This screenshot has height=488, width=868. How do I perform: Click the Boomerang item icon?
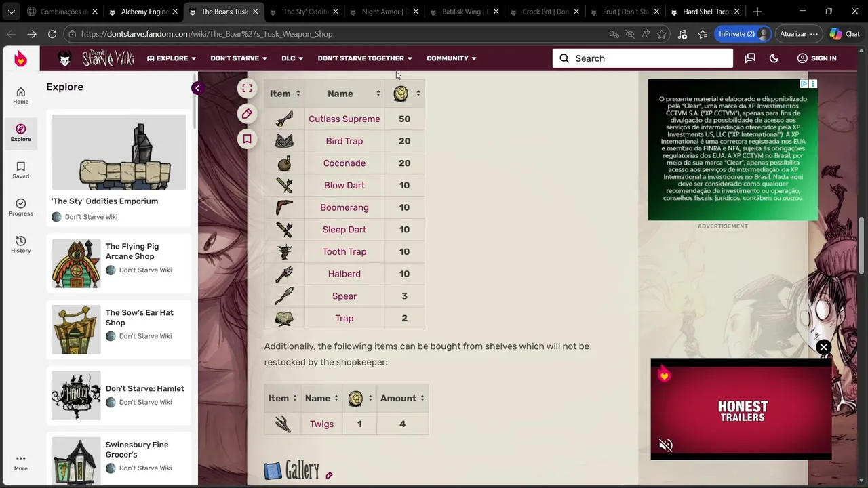284,207
